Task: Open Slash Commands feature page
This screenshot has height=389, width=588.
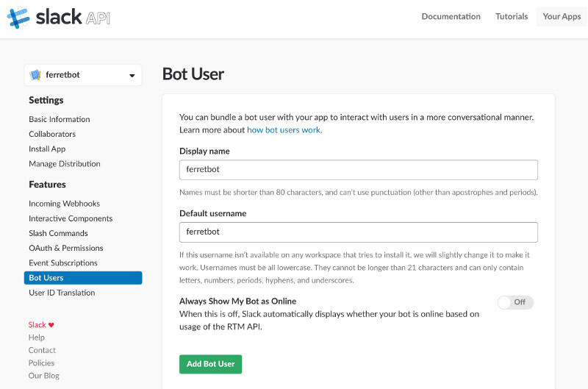Action: pyautogui.click(x=58, y=233)
